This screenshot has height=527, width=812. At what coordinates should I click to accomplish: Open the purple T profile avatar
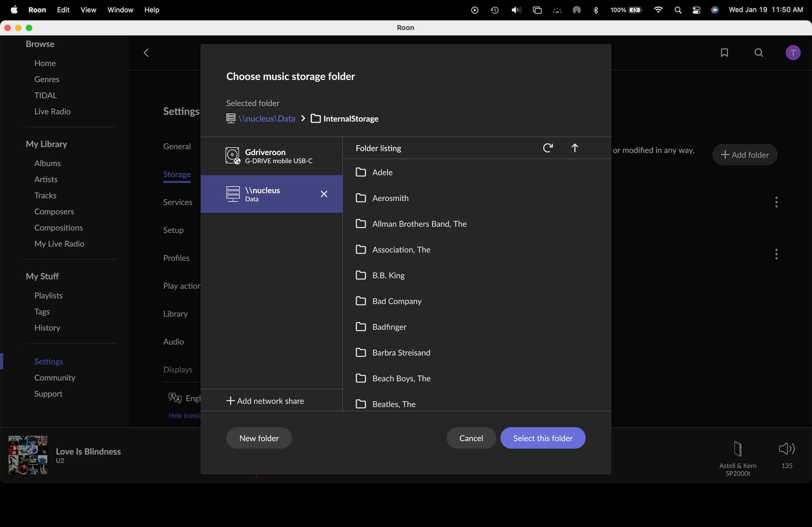click(793, 53)
